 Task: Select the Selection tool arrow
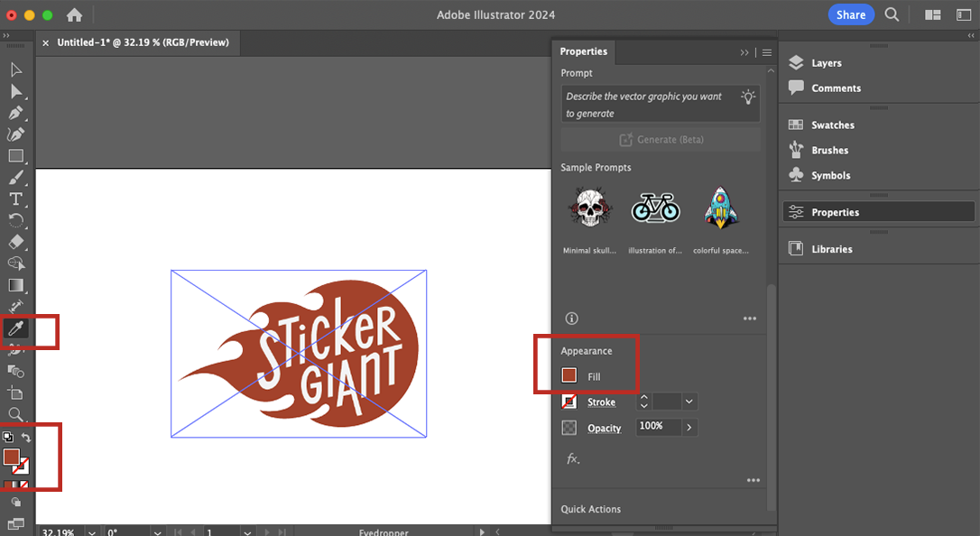pos(15,69)
